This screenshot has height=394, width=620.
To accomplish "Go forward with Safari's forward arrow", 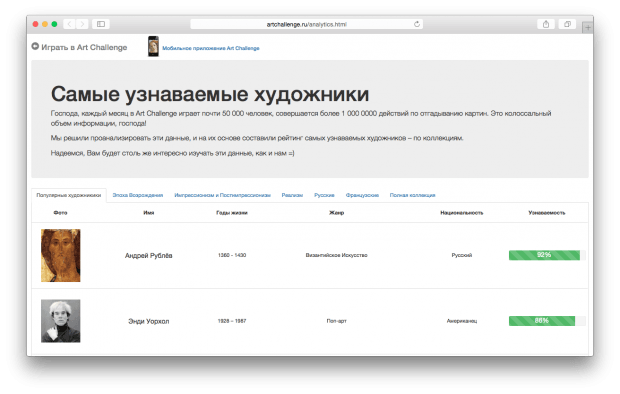I will (82, 24).
